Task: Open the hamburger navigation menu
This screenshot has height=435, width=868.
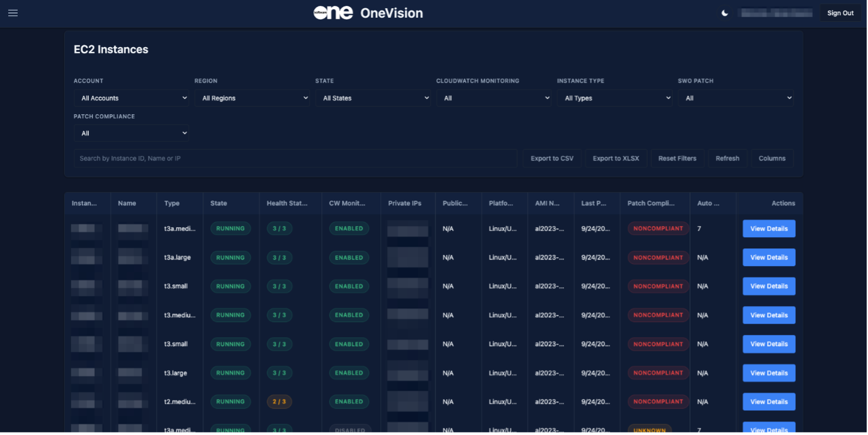Action: click(13, 13)
